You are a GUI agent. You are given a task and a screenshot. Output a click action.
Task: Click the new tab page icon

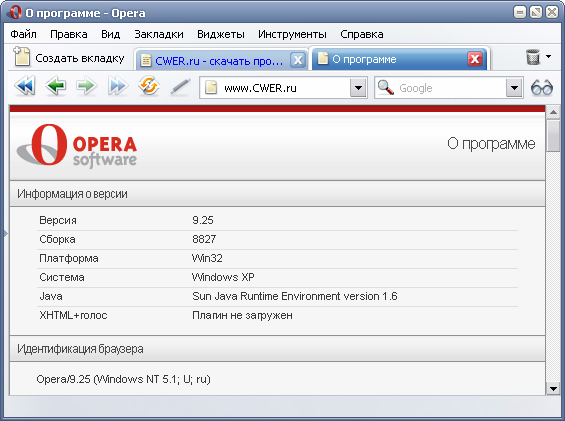click(22, 57)
